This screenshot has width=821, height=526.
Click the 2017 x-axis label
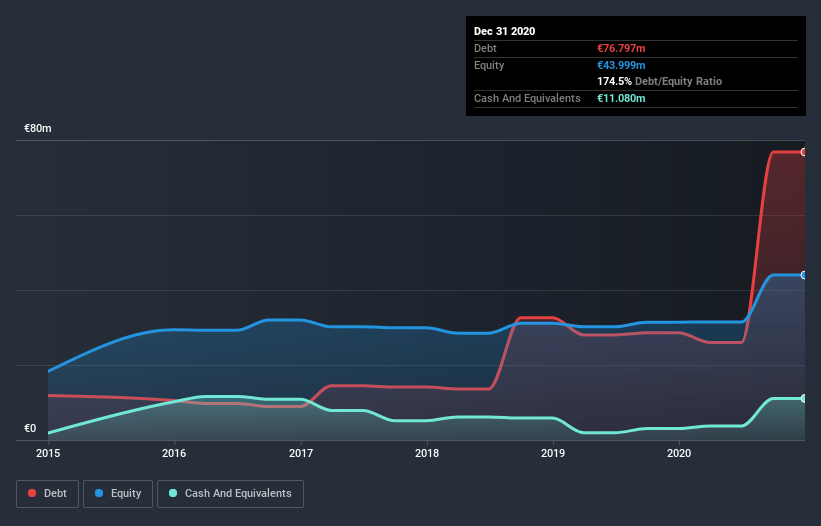[x=301, y=453]
